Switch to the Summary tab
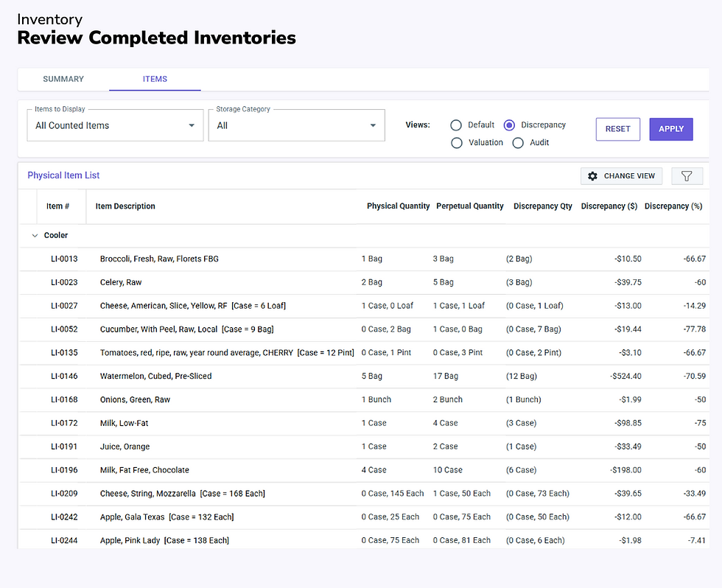Screen dimensions: 722x588 (63, 79)
